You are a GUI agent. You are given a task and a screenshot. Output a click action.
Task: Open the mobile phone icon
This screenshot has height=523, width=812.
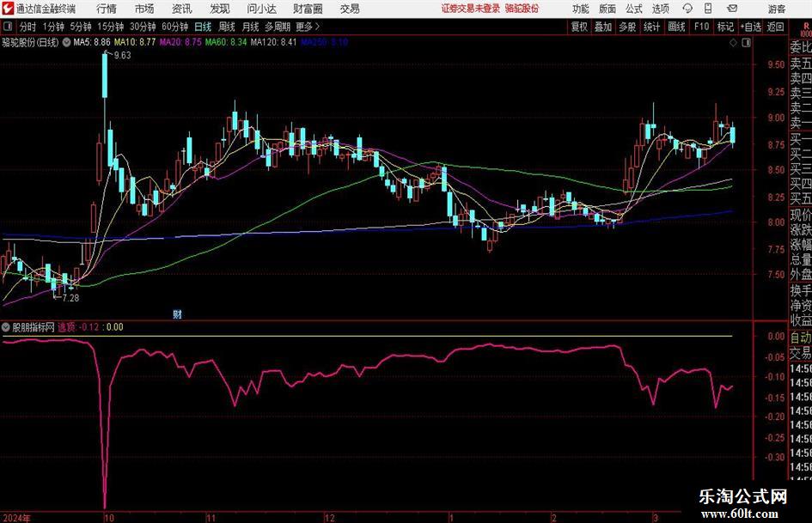[708, 9]
